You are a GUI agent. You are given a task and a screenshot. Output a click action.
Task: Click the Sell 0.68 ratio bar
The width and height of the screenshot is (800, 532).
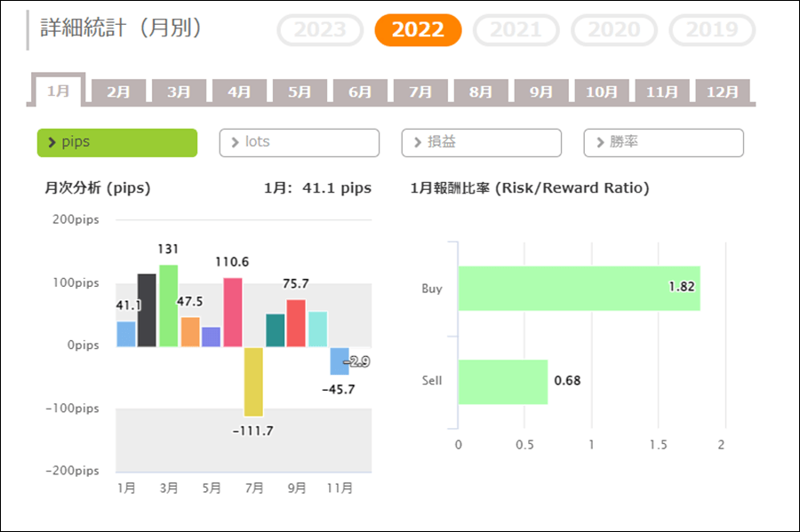coord(502,381)
